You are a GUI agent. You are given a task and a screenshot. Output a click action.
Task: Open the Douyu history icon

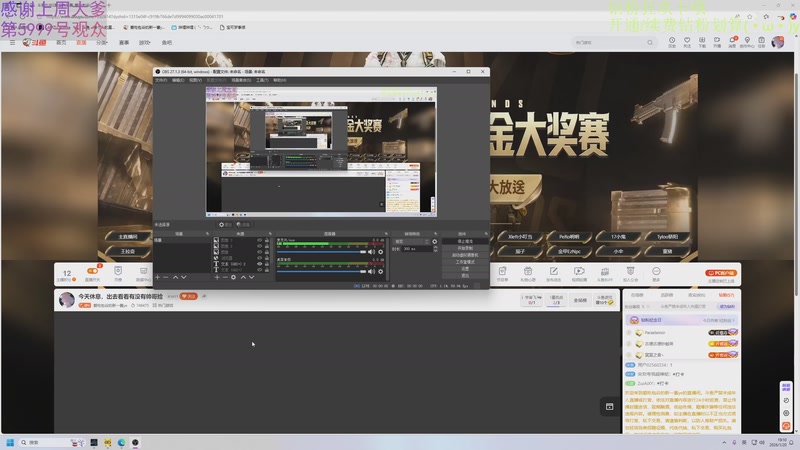click(672, 40)
